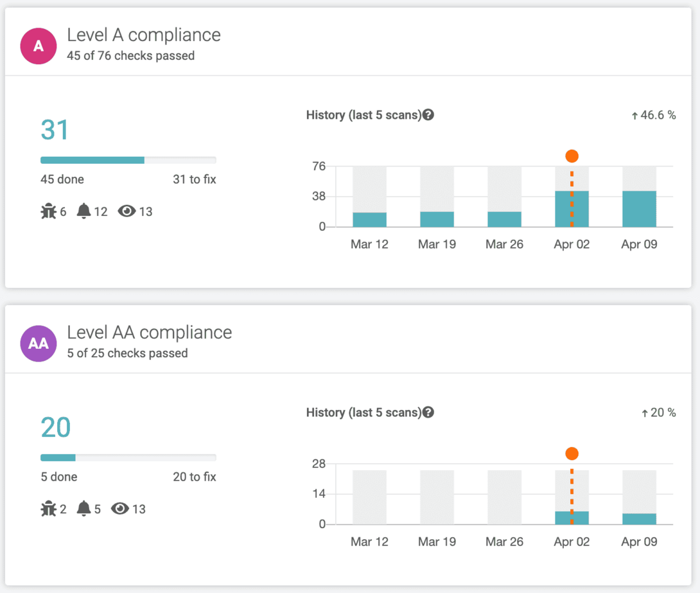This screenshot has height=593, width=700.
Task: Click the 31 to fix label
Action: click(194, 179)
